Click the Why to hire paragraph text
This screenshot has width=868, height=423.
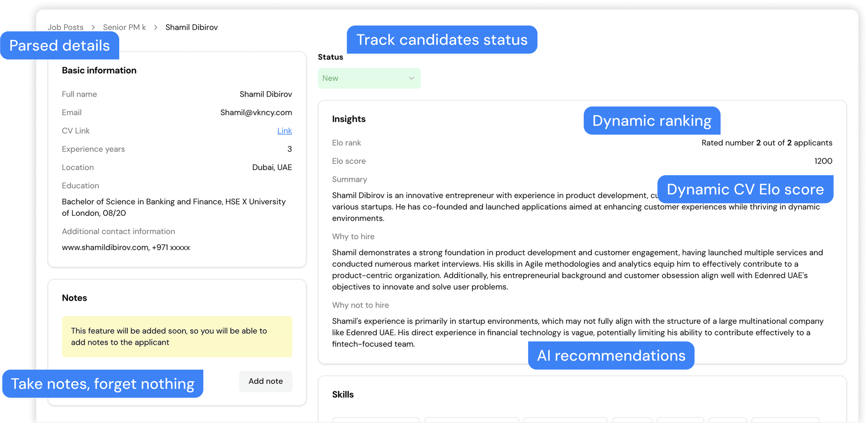[578, 270]
